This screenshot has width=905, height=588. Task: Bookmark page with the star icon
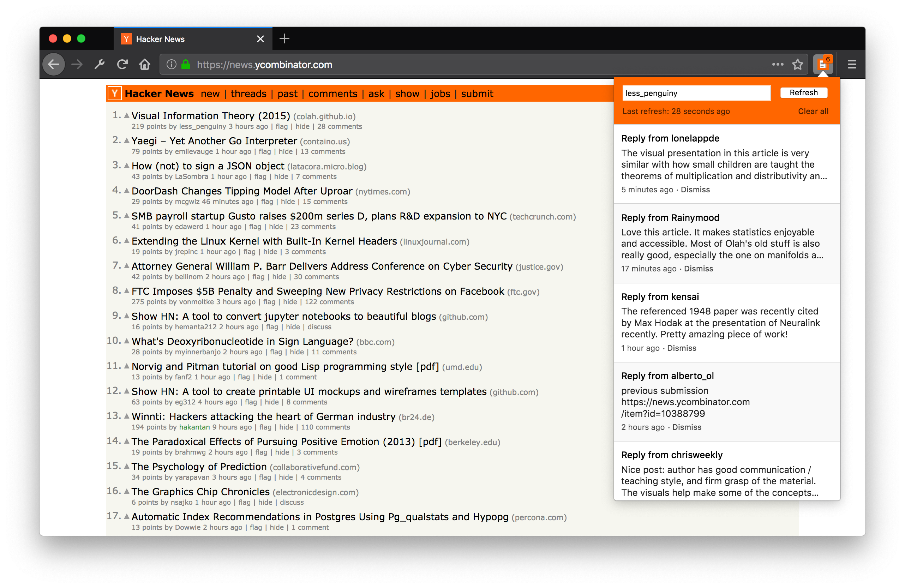click(x=797, y=64)
